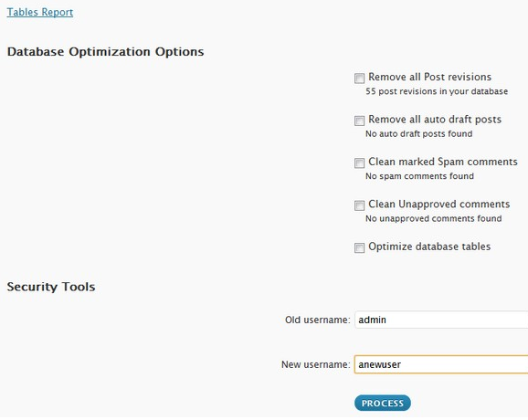The width and height of the screenshot is (528, 420).
Task: Click the 'Clean marked Spam comments' label text
Action: tap(443, 162)
